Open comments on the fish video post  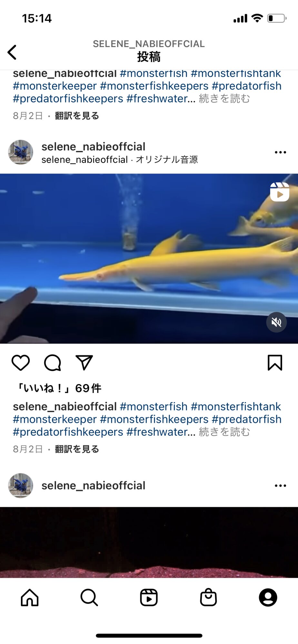click(x=53, y=363)
